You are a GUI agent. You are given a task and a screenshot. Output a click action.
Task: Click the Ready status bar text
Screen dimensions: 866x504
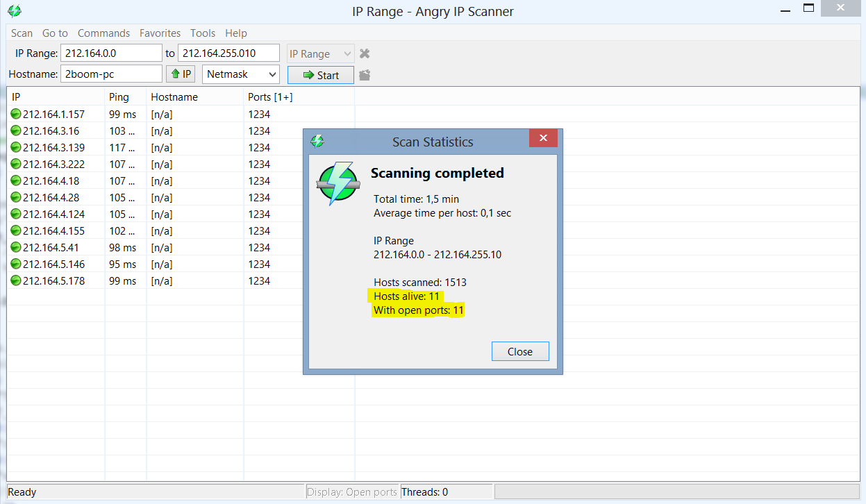22,492
